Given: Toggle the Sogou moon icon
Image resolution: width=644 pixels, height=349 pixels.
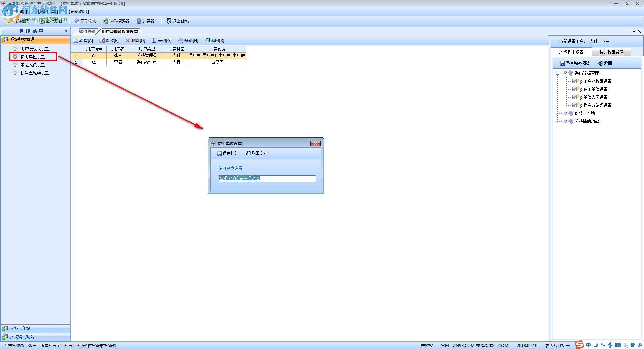Looking at the screenshot, I should 596,345.
